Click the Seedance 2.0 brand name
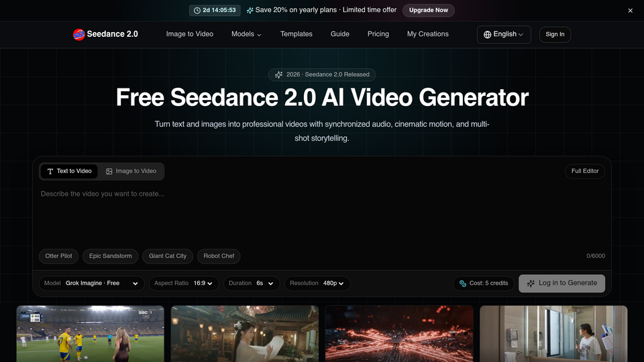644x362 pixels. pyautogui.click(x=113, y=34)
